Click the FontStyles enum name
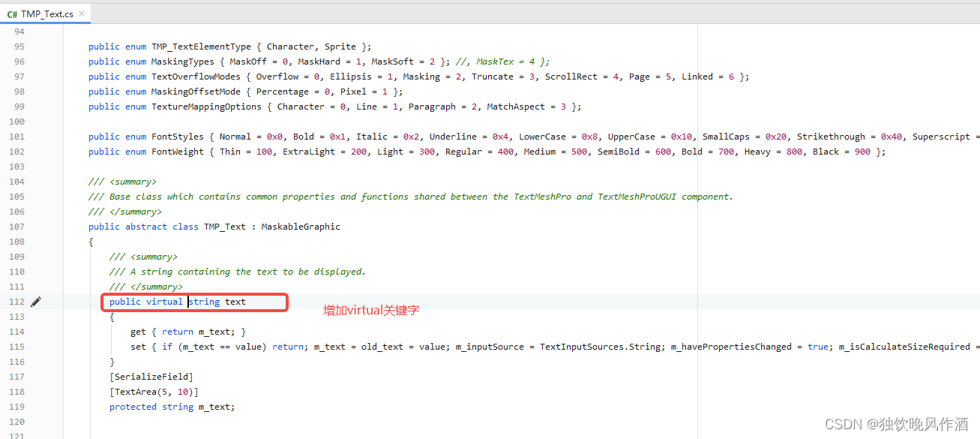The height and width of the screenshot is (439, 980). pyautogui.click(x=178, y=137)
